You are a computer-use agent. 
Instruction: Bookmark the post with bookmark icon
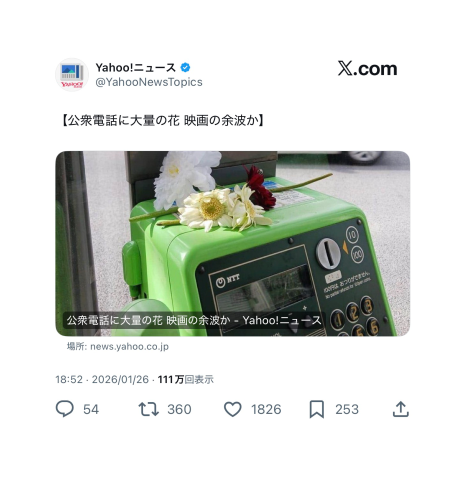(317, 409)
